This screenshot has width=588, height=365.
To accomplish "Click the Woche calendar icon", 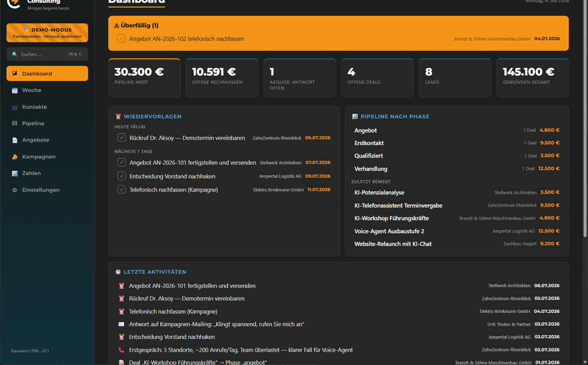I will click(15, 90).
